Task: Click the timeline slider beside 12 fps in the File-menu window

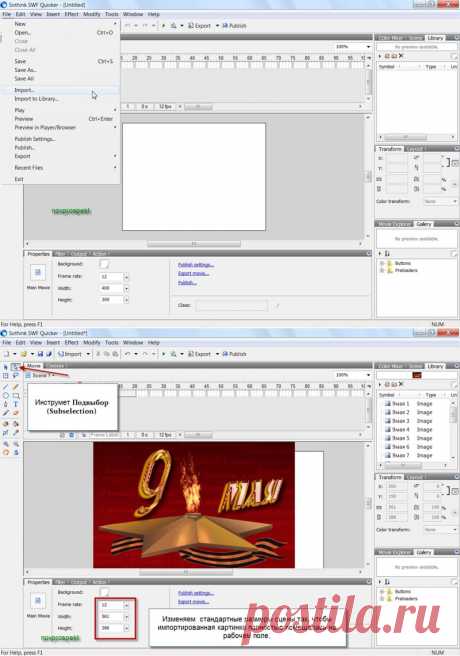Action: [198, 107]
